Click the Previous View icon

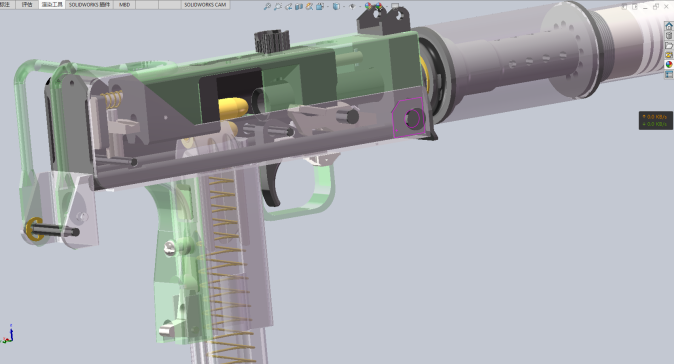pos(288,6)
